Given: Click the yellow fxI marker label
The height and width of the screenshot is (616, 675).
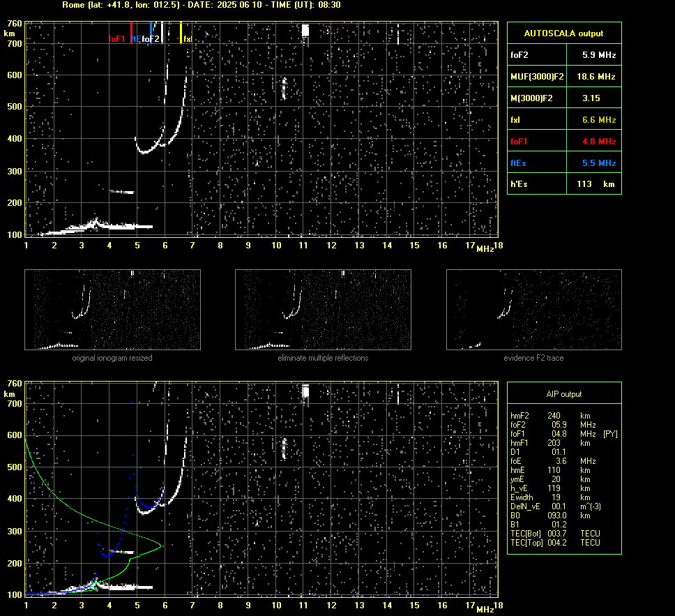Looking at the screenshot, I should [x=188, y=39].
